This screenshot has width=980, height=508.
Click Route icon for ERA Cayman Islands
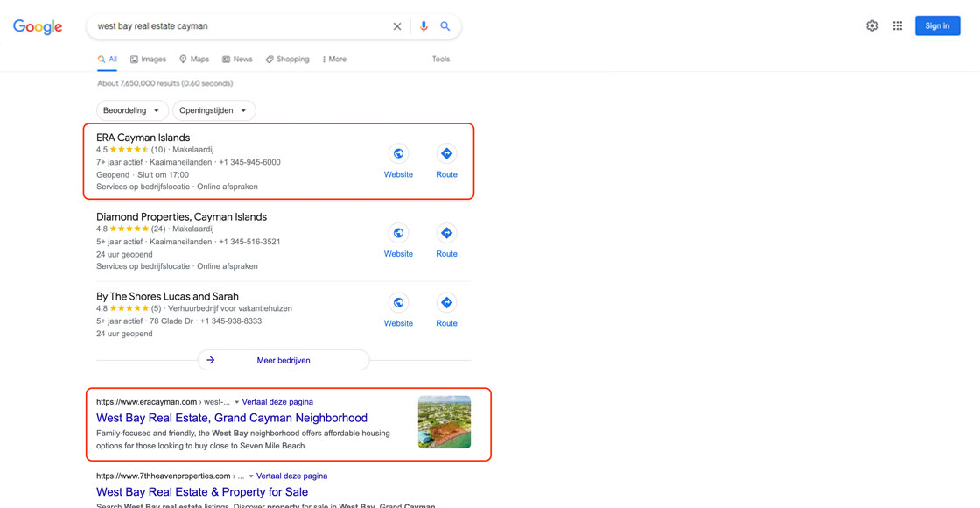(446, 153)
